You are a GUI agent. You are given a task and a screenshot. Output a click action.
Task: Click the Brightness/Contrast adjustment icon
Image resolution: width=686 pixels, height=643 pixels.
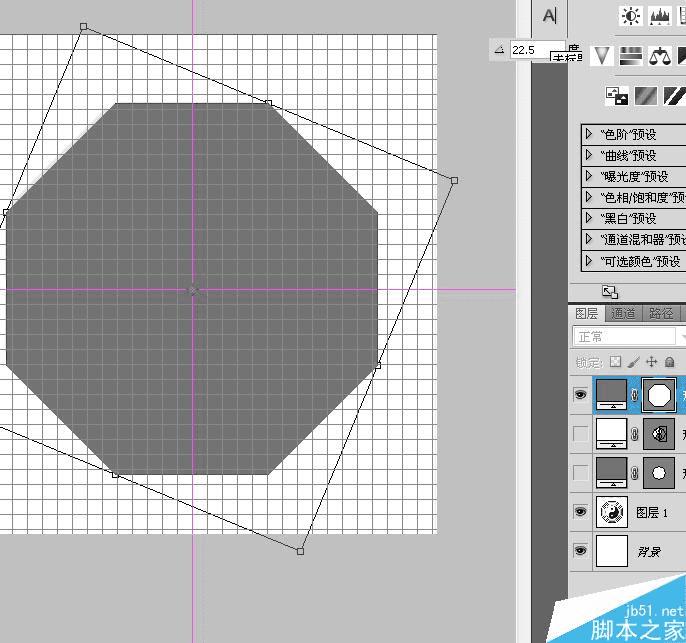(x=630, y=16)
